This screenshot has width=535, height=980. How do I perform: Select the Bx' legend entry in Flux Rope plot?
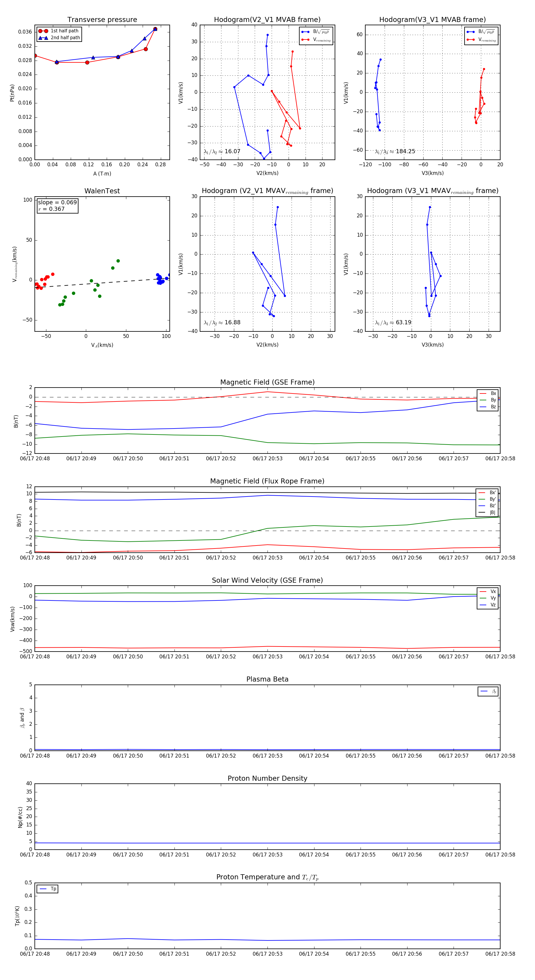pos(487,492)
